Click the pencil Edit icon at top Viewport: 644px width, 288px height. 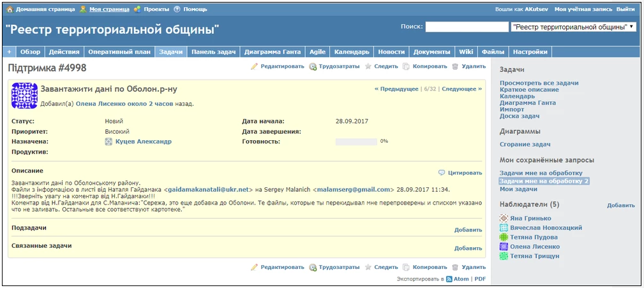[254, 66]
